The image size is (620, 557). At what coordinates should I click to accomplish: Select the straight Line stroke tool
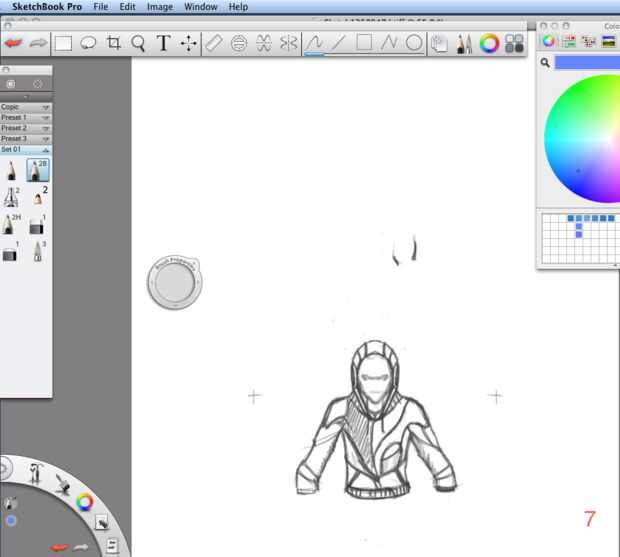tap(339, 43)
